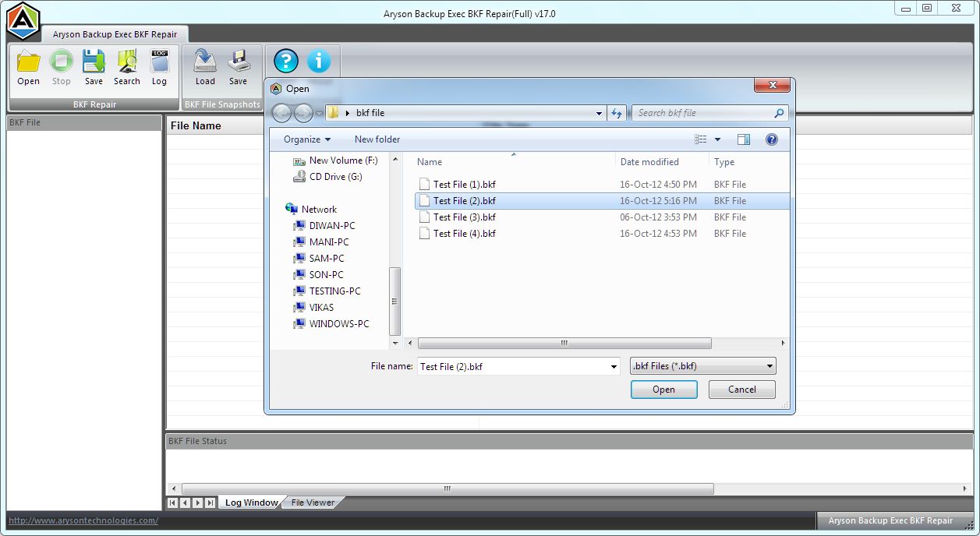Expand the File name combo box arrow
Viewport: 980px width, 536px height.
tap(614, 366)
